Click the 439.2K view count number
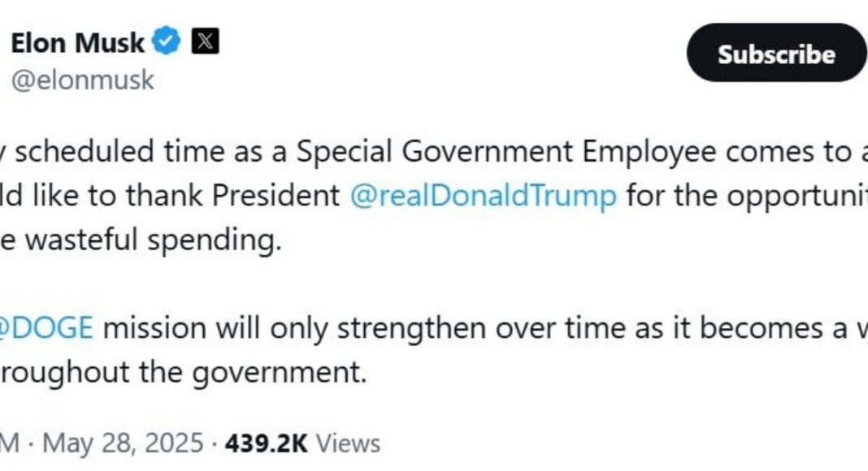The height and width of the screenshot is (471, 868). click(x=266, y=443)
